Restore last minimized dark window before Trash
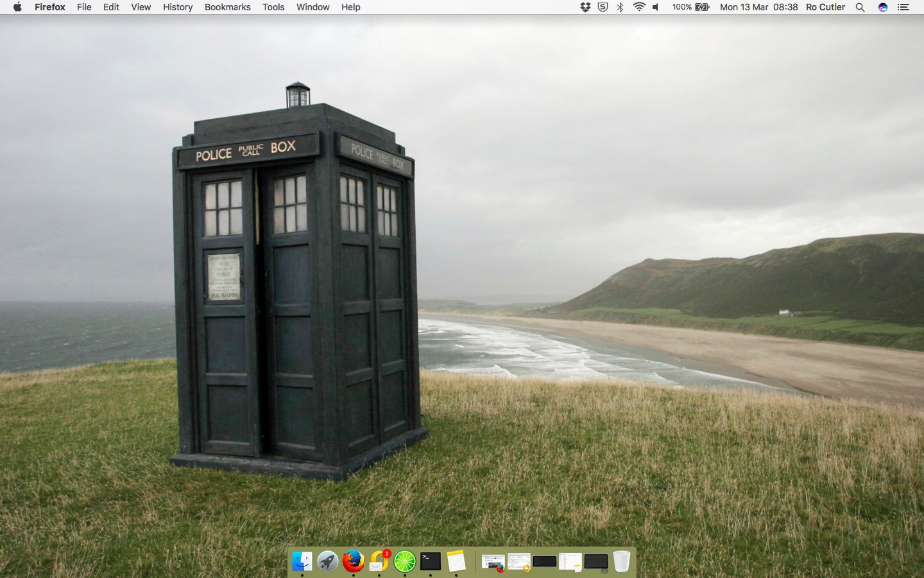The image size is (924, 578). 596,563
